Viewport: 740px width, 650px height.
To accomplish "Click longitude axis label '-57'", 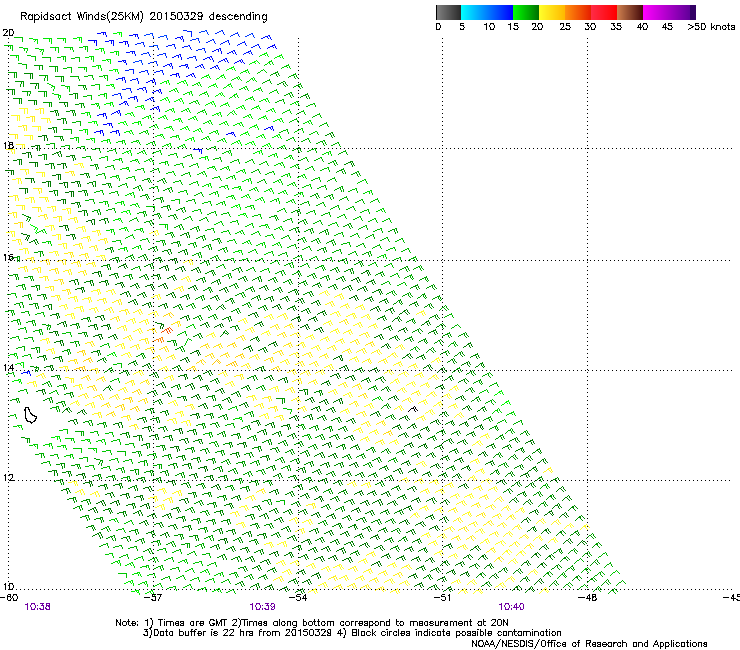I will [x=152, y=598].
